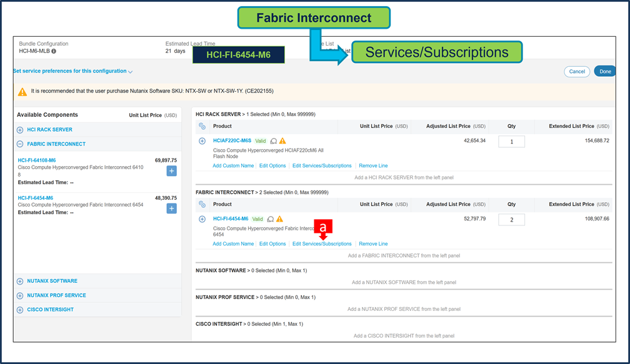Expand NUTANIX PROF SERVICE category
630x364 pixels.
click(x=20, y=296)
